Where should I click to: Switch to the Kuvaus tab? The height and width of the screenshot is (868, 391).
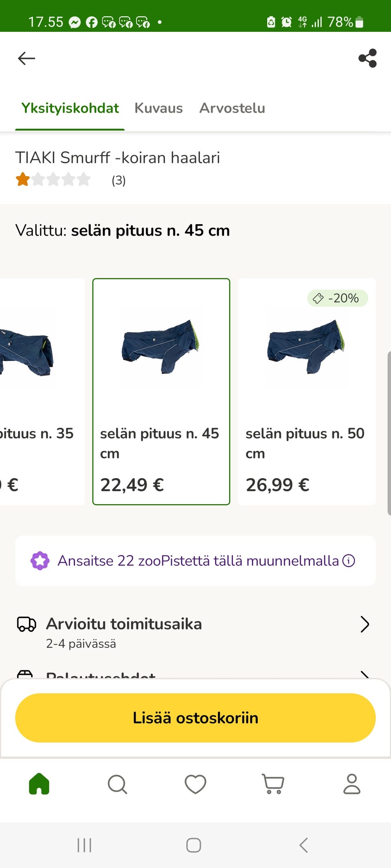pos(158,108)
